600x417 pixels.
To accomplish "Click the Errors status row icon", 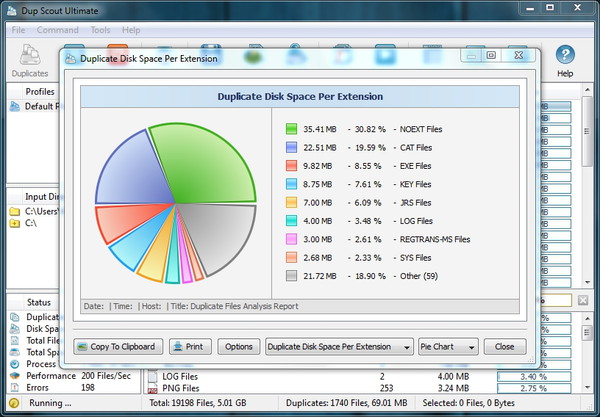I will click(x=14, y=387).
